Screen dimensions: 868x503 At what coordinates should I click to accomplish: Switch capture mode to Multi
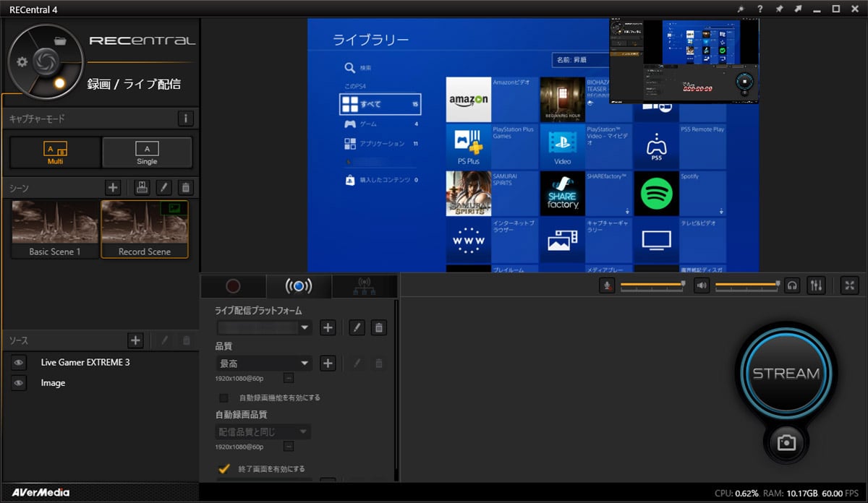point(55,152)
